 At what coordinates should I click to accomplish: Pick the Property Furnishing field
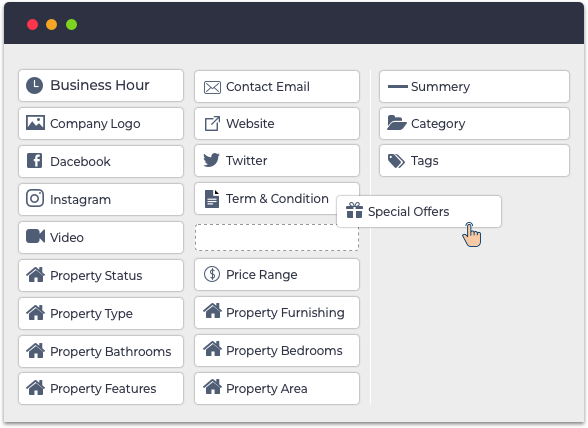point(277,312)
